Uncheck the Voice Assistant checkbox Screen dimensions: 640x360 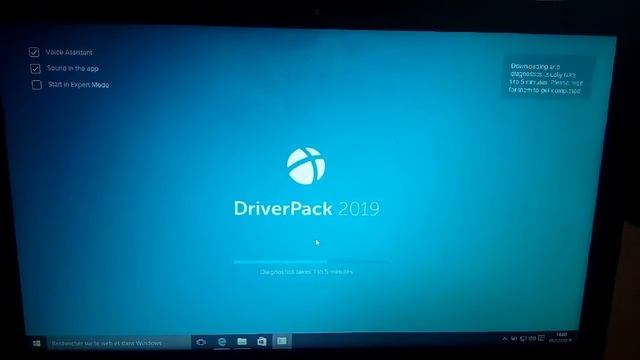coord(34,52)
